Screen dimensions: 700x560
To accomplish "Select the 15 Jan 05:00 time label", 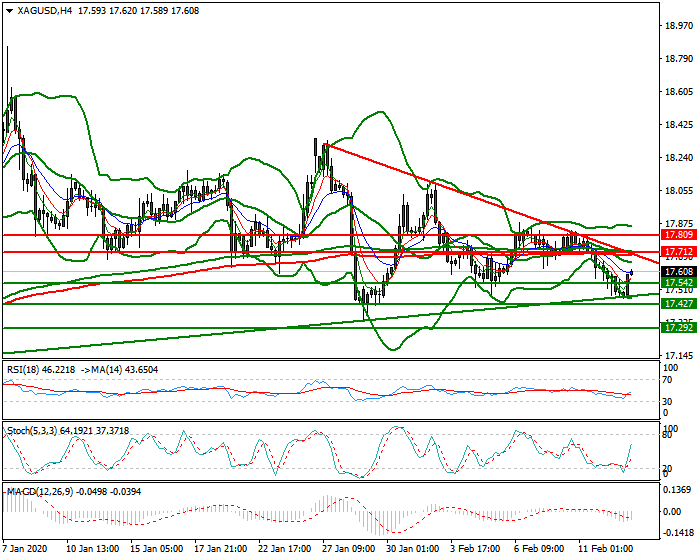I will 156,548.
